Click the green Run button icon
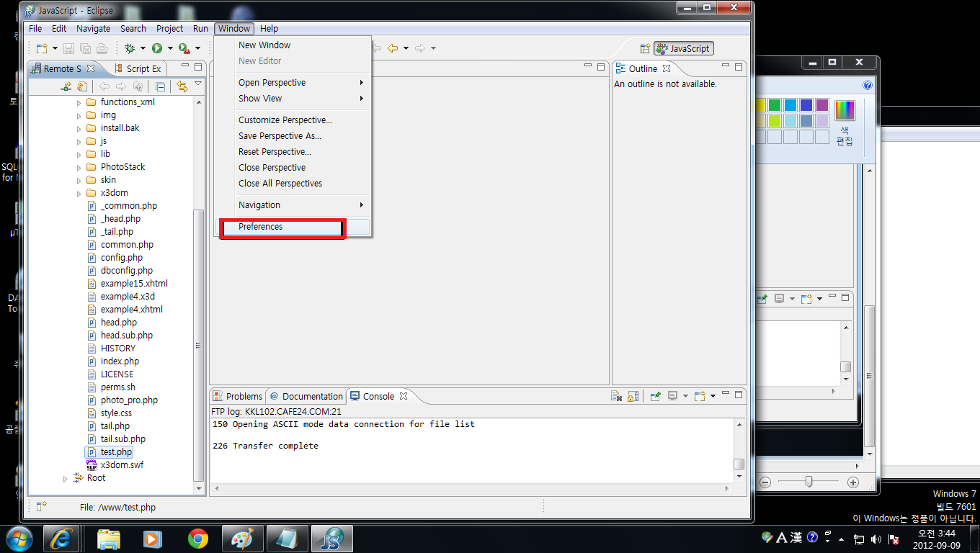This screenshot has width=980, height=553. click(157, 48)
